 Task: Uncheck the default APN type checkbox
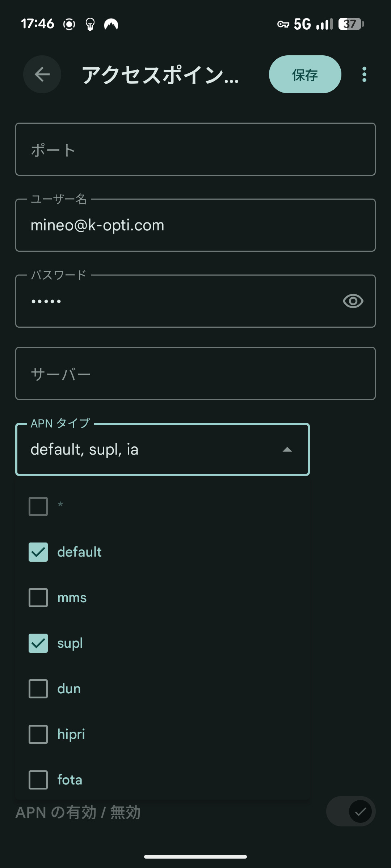[38, 552]
